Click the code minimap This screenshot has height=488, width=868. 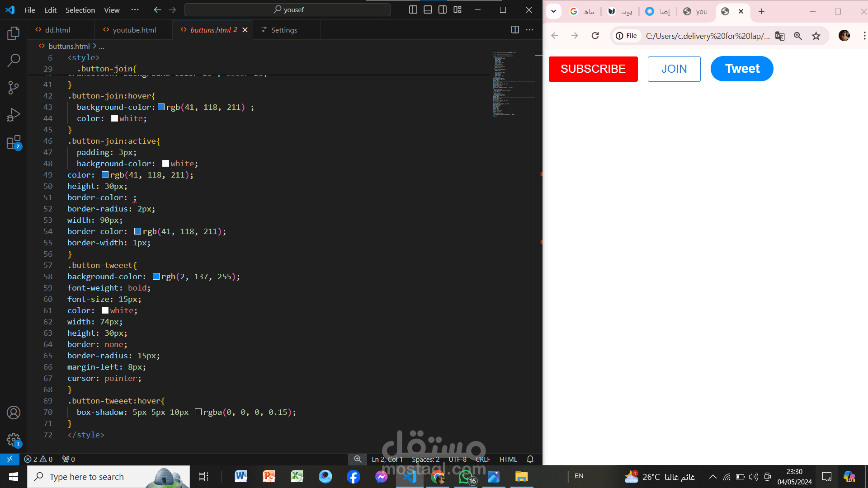point(513,84)
